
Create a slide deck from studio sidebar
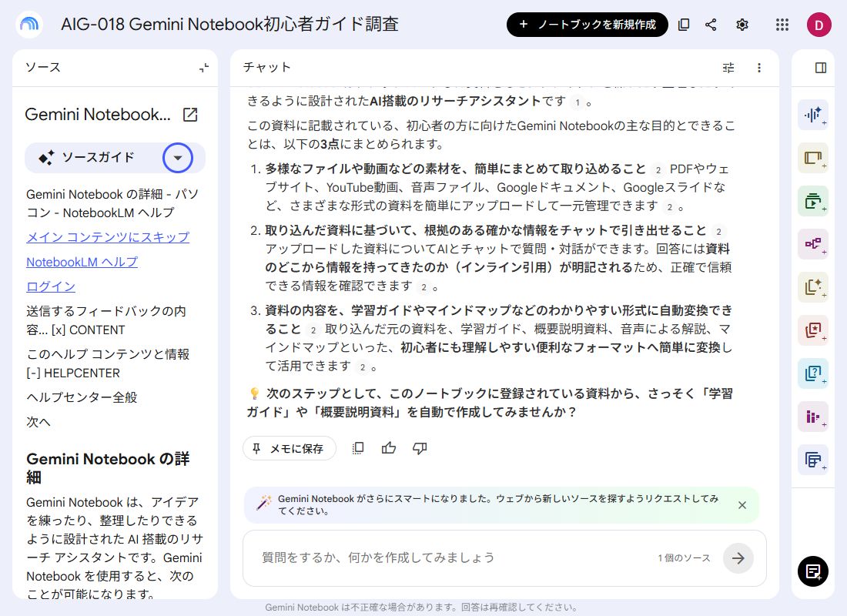pyautogui.click(x=813, y=158)
